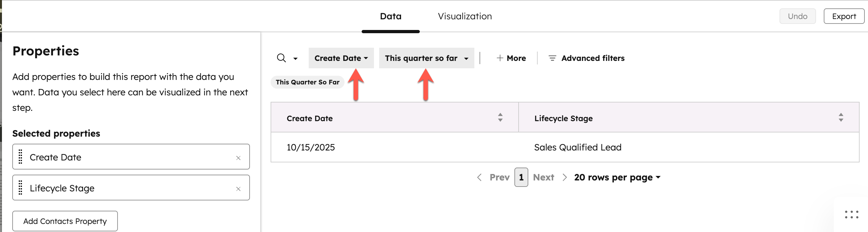Switch to the Data tab
This screenshot has height=232, width=868.
click(x=390, y=16)
